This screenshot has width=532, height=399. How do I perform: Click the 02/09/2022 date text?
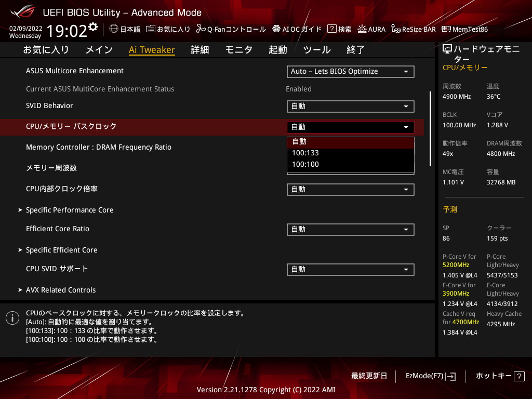click(26, 29)
